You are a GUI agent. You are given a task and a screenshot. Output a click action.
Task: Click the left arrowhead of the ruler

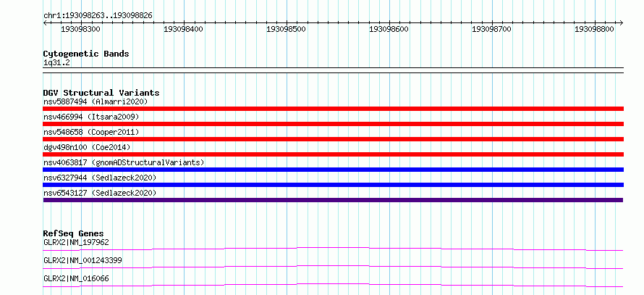(x=45, y=23)
